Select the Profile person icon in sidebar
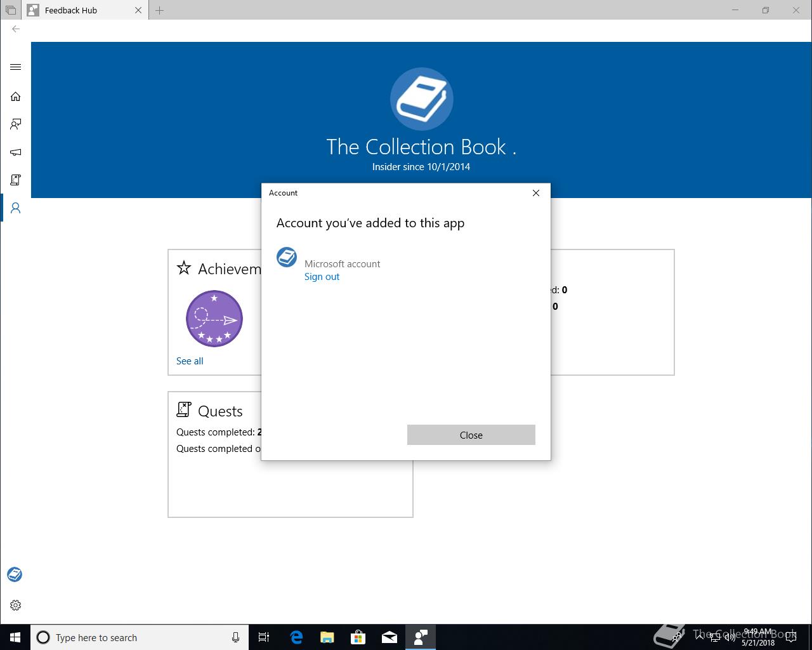The height and width of the screenshot is (650, 812). click(16, 208)
